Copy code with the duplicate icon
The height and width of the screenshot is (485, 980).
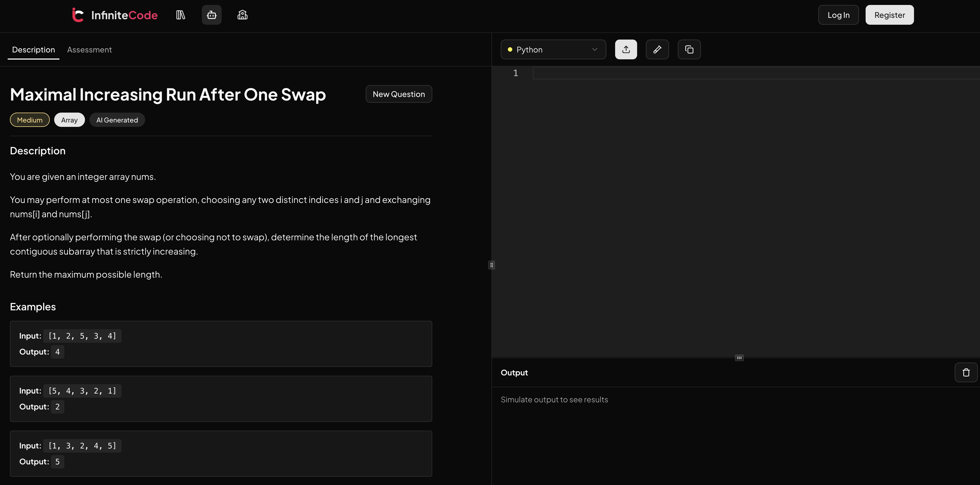(x=689, y=49)
